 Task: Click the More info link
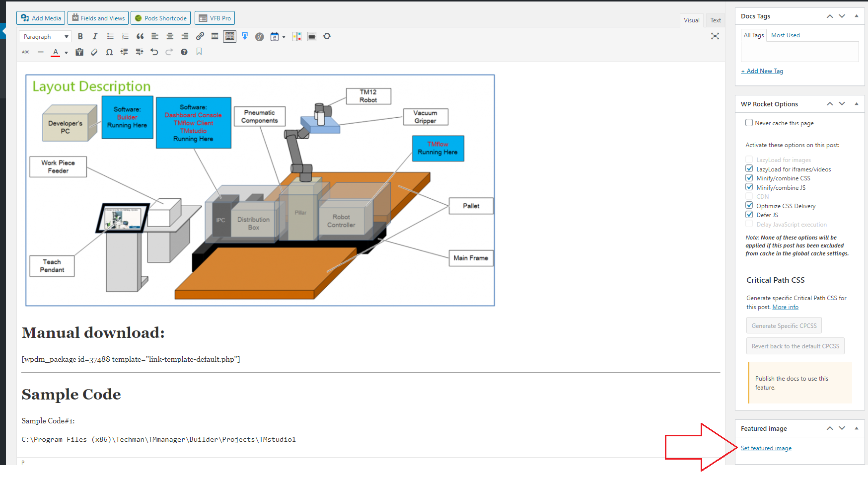(786, 307)
